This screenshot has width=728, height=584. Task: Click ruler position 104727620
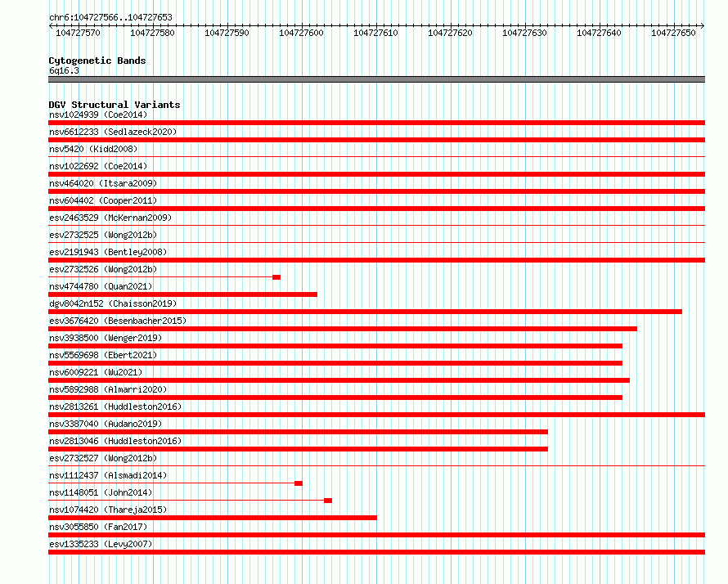tap(450, 33)
